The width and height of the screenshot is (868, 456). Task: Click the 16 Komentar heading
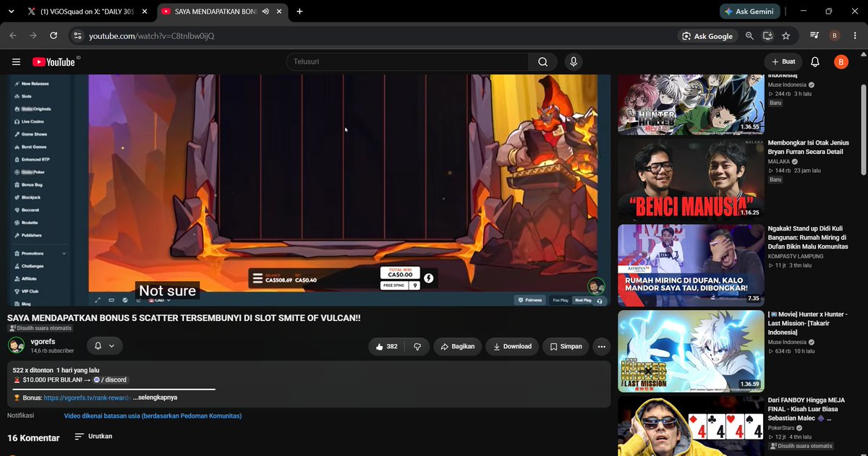tap(33, 438)
